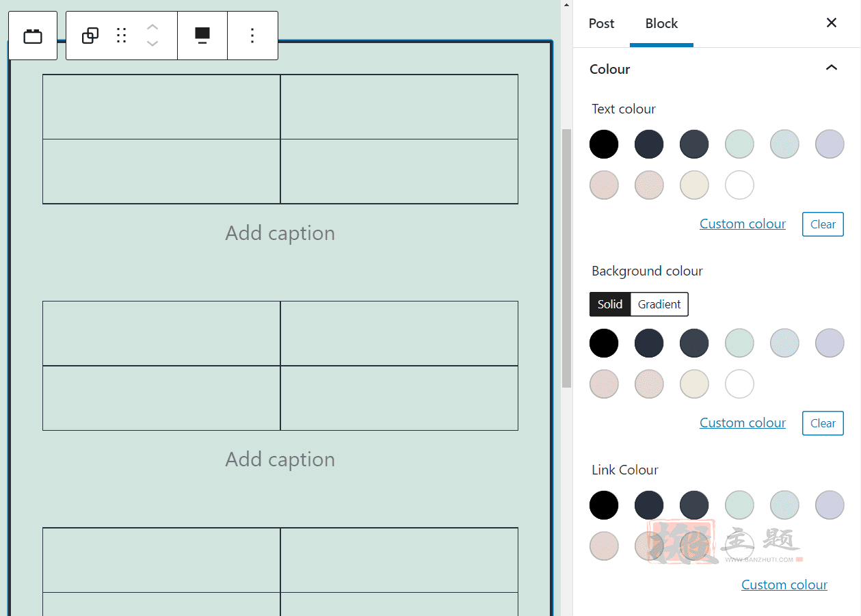This screenshot has width=861, height=616.
Task: Clear the Text colour selection
Action: [x=823, y=224]
